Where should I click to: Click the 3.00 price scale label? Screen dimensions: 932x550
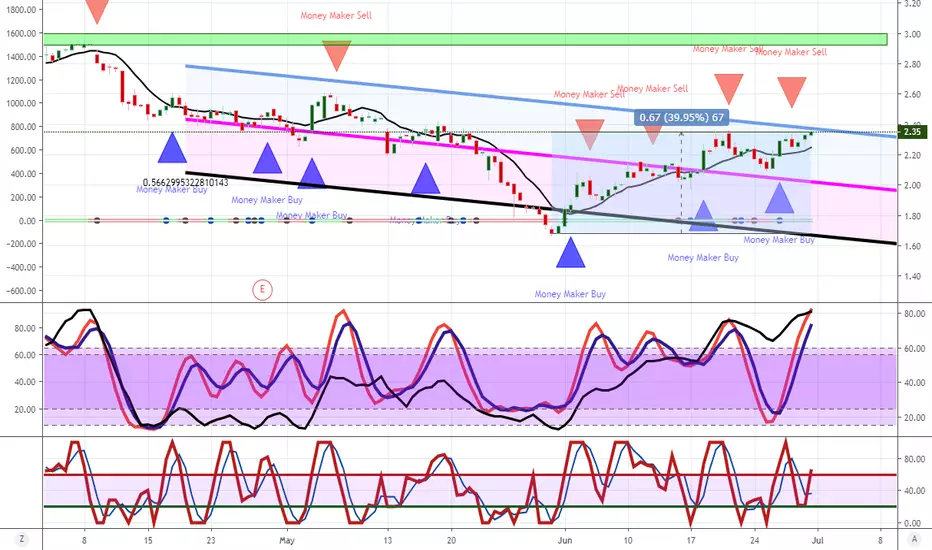[912, 34]
